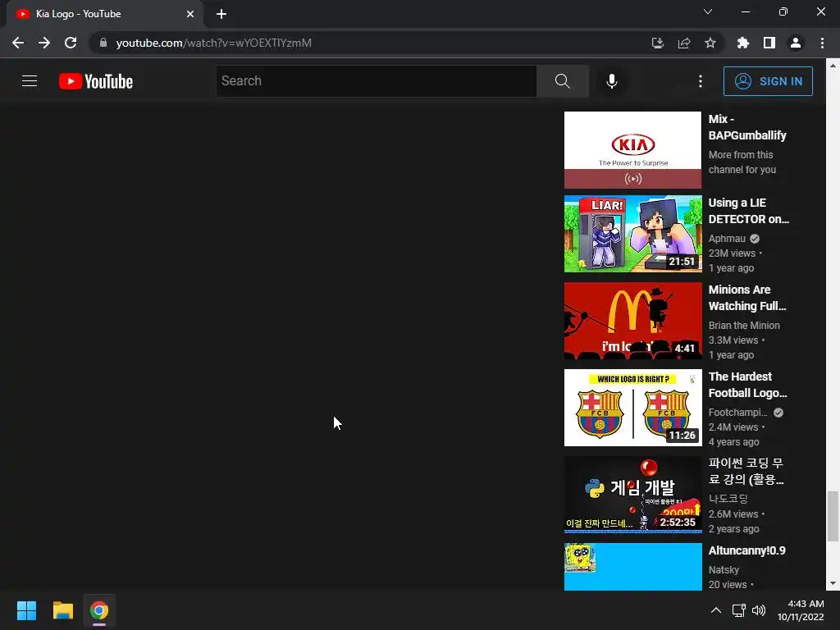Viewport: 840px width, 630px height.
Task: Click Brian the Minion channel name
Action: [x=744, y=325]
